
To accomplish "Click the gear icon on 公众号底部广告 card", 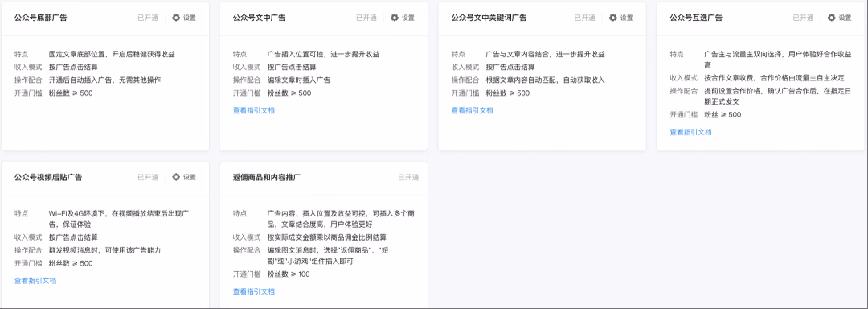I will (x=176, y=18).
